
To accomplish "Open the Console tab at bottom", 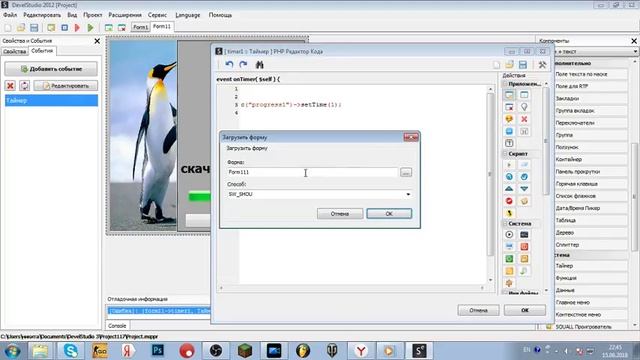I will tap(117, 326).
